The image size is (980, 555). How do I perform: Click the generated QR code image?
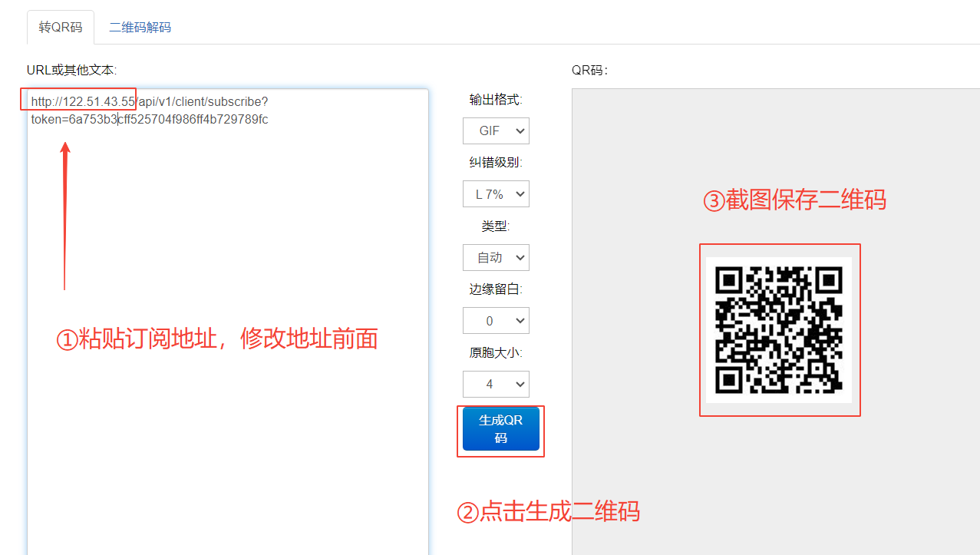coord(779,329)
